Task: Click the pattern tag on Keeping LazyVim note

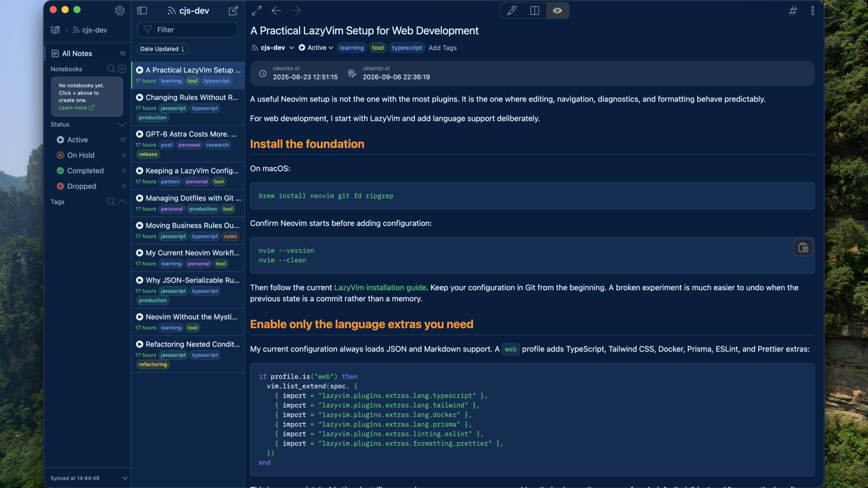Action: point(170,182)
